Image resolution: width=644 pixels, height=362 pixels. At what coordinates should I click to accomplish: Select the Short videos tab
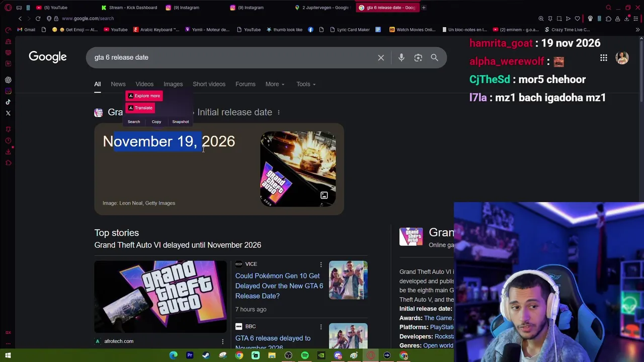click(209, 84)
